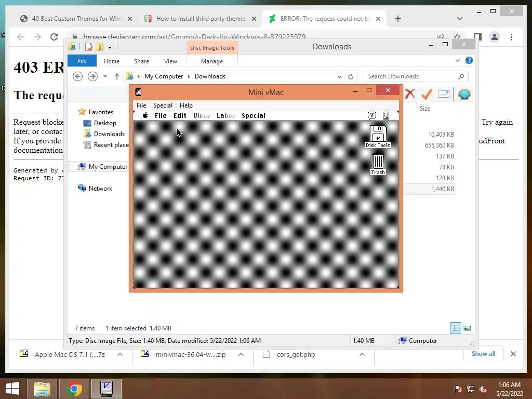Click the search magnifier in Search Downloads
This screenshot has width=532, height=399.
click(x=461, y=76)
